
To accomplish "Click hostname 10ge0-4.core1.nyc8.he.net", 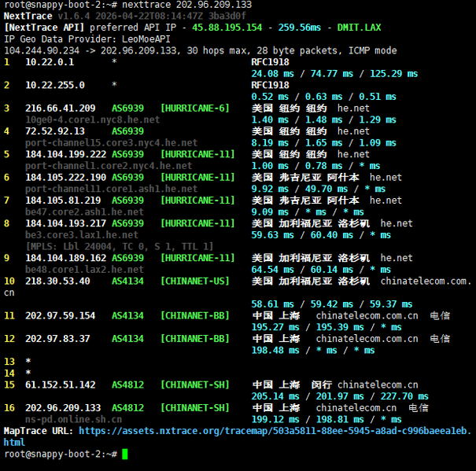I will click(93, 120).
